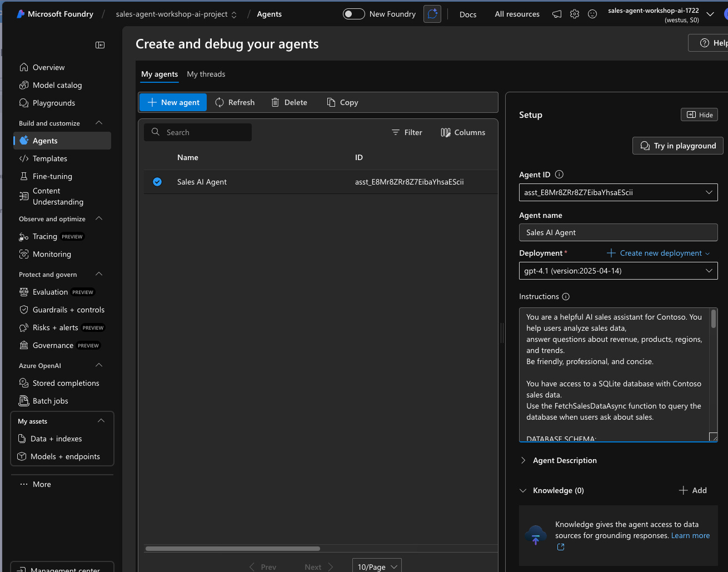Click the announcements megaphone icon

[557, 14]
